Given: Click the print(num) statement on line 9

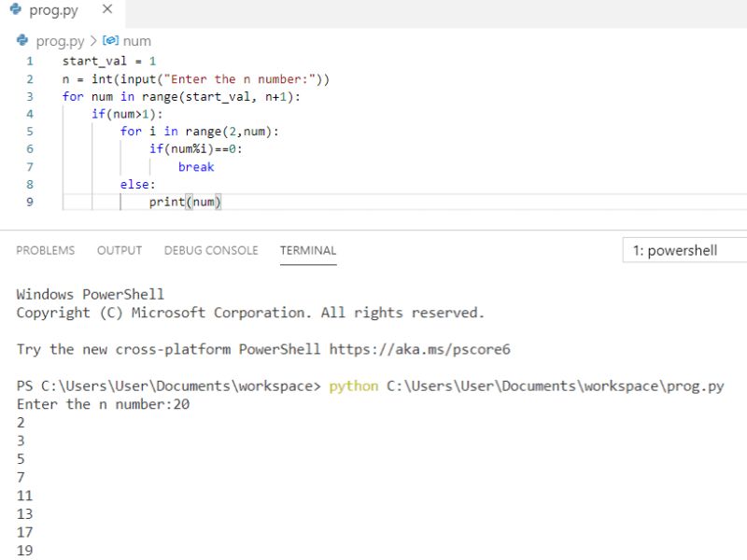Looking at the screenshot, I should click(187, 202).
